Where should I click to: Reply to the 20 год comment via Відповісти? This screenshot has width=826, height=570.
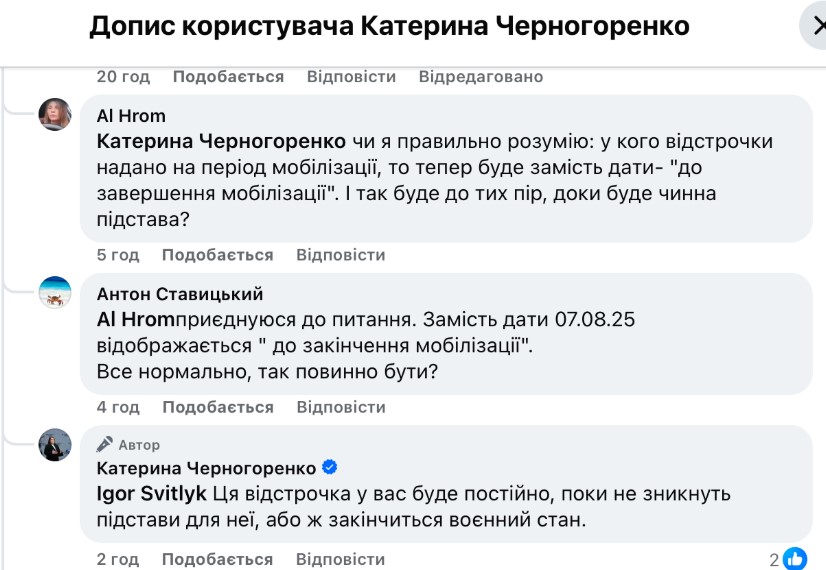[351, 76]
